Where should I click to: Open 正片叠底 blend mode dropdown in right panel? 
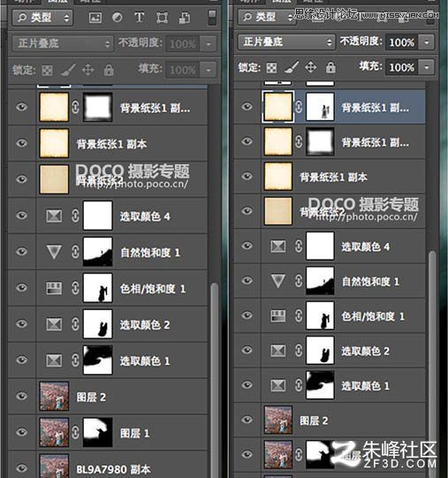click(x=286, y=42)
